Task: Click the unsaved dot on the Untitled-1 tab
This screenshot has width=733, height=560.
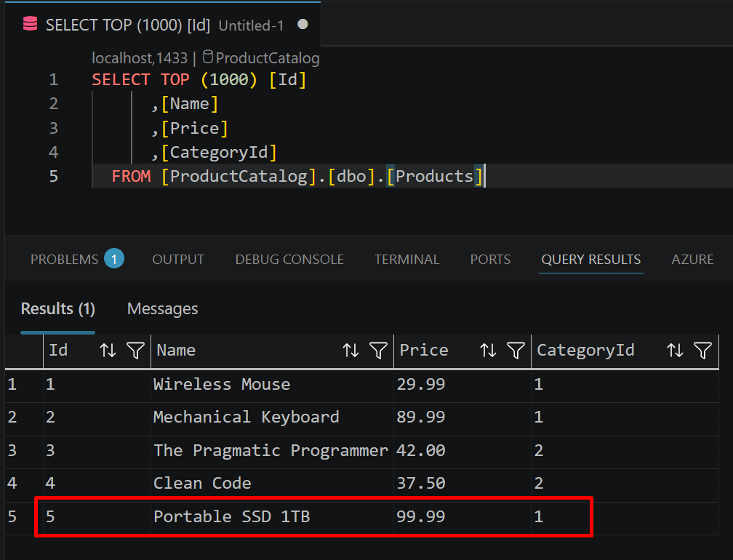Action: (x=303, y=24)
